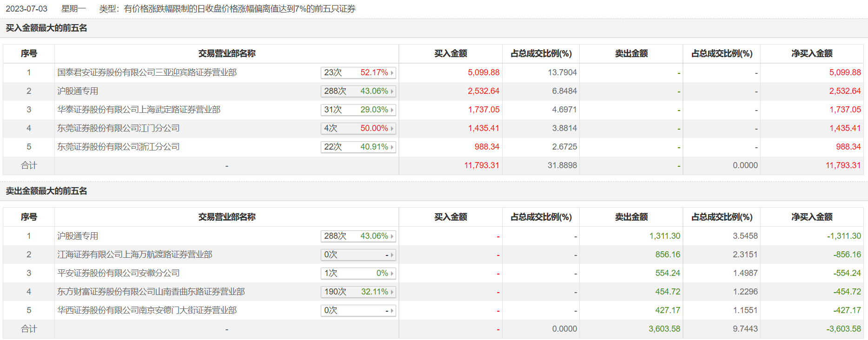This screenshot has height=340, width=868.
Task: Open 沪股通专用 link in sell table
Action: tap(78, 236)
